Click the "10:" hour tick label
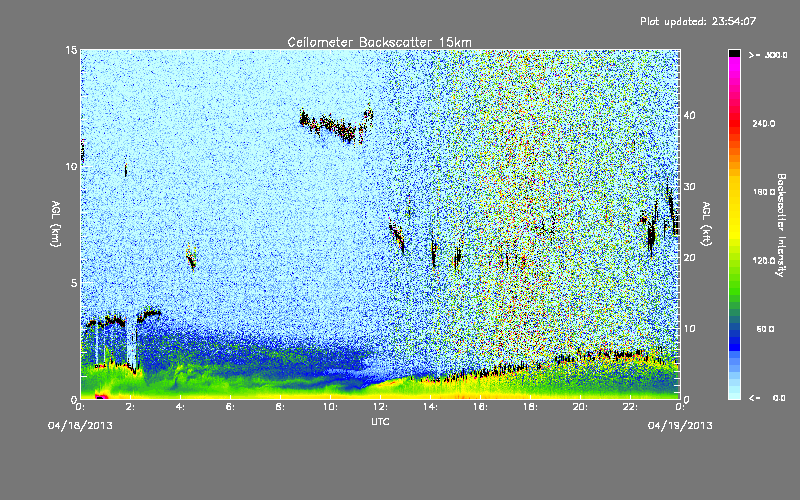This screenshot has width=800, height=500. (330, 407)
